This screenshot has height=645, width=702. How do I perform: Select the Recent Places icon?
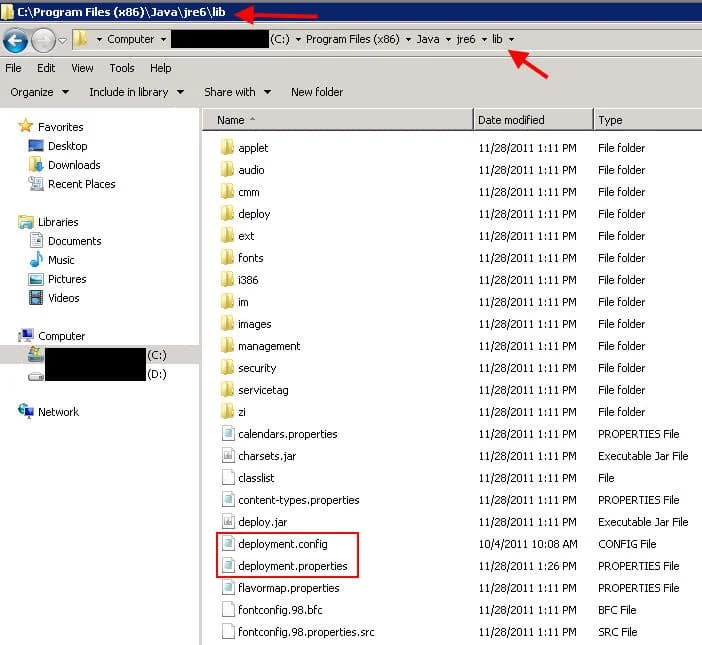[36, 184]
